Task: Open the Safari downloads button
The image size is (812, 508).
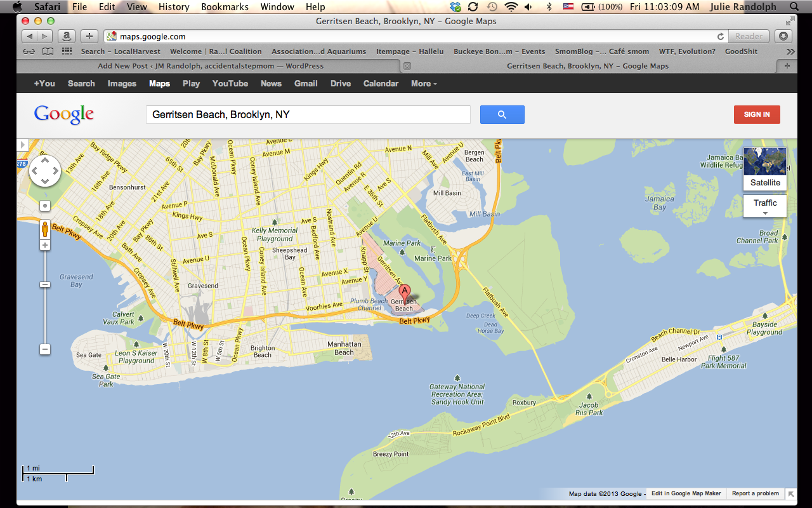Action: (784, 36)
